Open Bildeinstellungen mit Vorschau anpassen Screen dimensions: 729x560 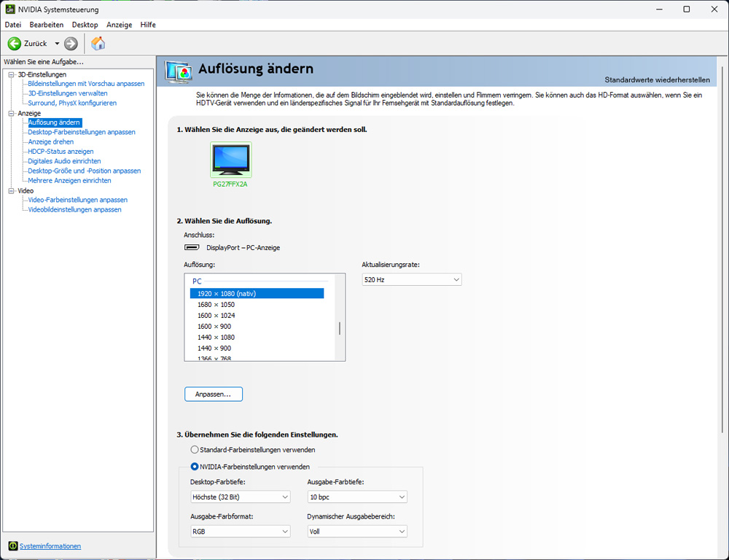(86, 84)
